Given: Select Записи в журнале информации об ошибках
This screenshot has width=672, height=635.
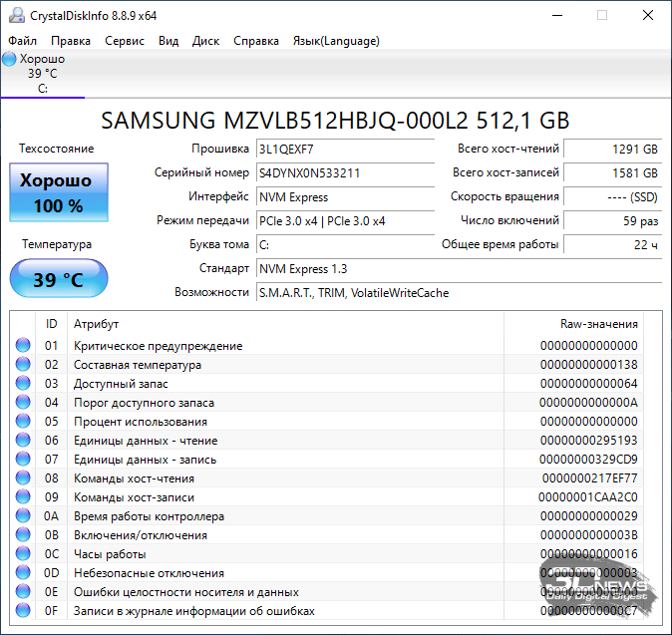Looking at the screenshot, I should [327, 610].
